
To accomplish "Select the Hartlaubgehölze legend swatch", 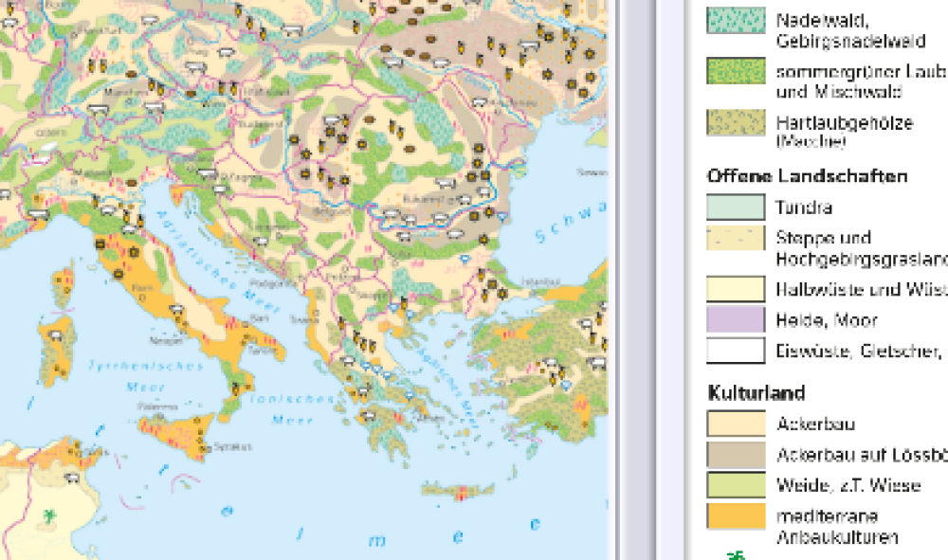I will pyautogui.click(x=736, y=122).
